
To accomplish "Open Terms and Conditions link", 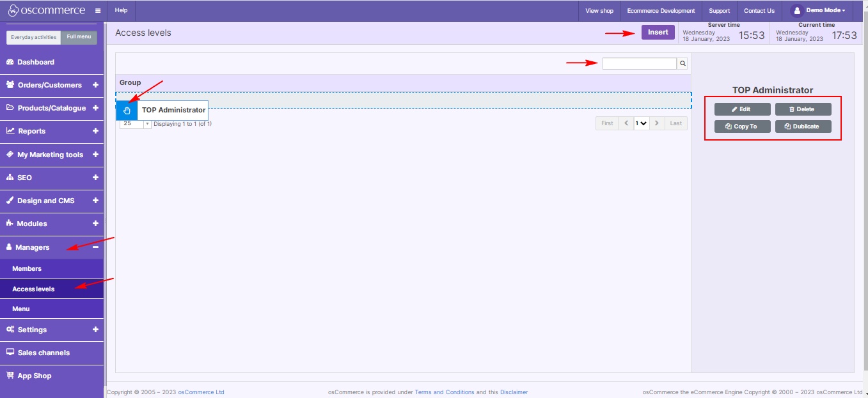I will (445, 392).
